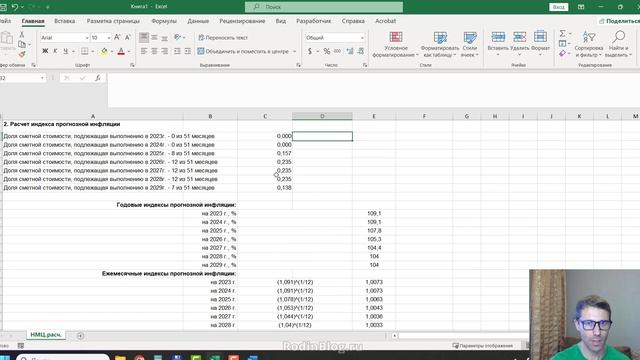Open 'Найти и выделить' dropdown

(x=618, y=44)
